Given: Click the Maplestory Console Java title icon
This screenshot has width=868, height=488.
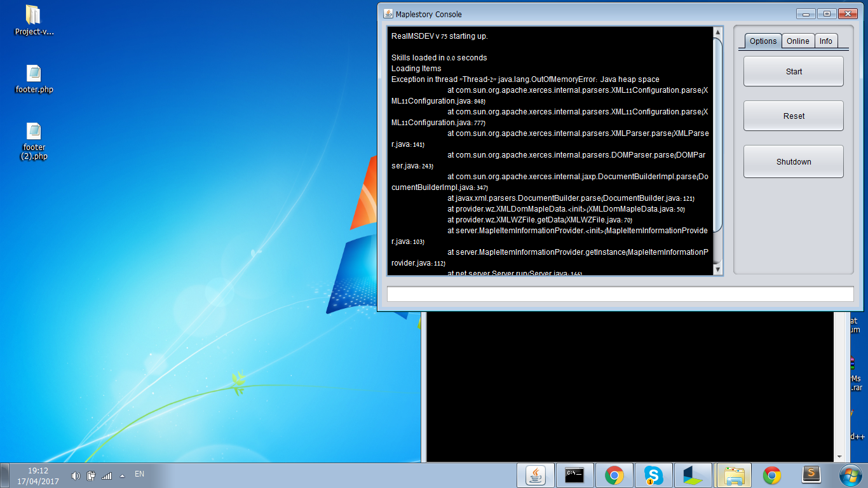Looking at the screenshot, I should coord(388,14).
